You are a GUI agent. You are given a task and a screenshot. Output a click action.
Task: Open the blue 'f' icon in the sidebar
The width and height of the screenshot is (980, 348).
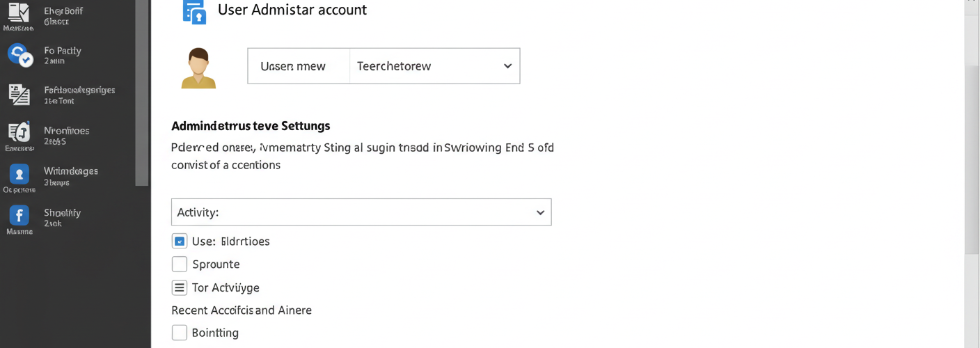pos(19,215)
